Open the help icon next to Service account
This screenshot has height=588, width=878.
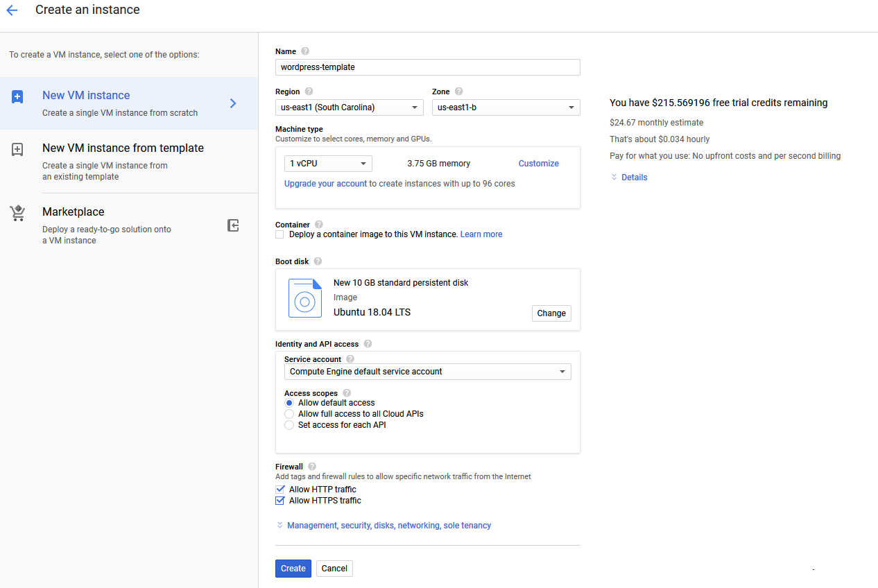pos(350,359)
